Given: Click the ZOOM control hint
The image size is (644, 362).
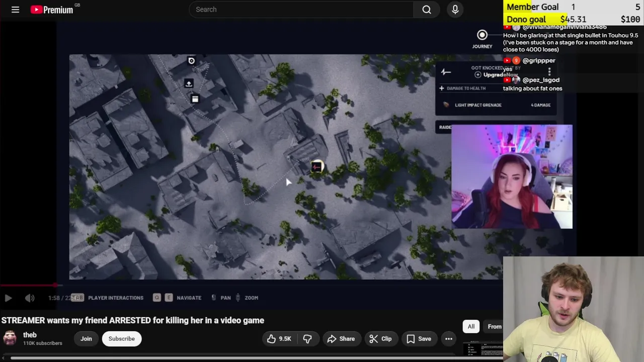Looking at the screenshot, I should [x=251, y=298].
